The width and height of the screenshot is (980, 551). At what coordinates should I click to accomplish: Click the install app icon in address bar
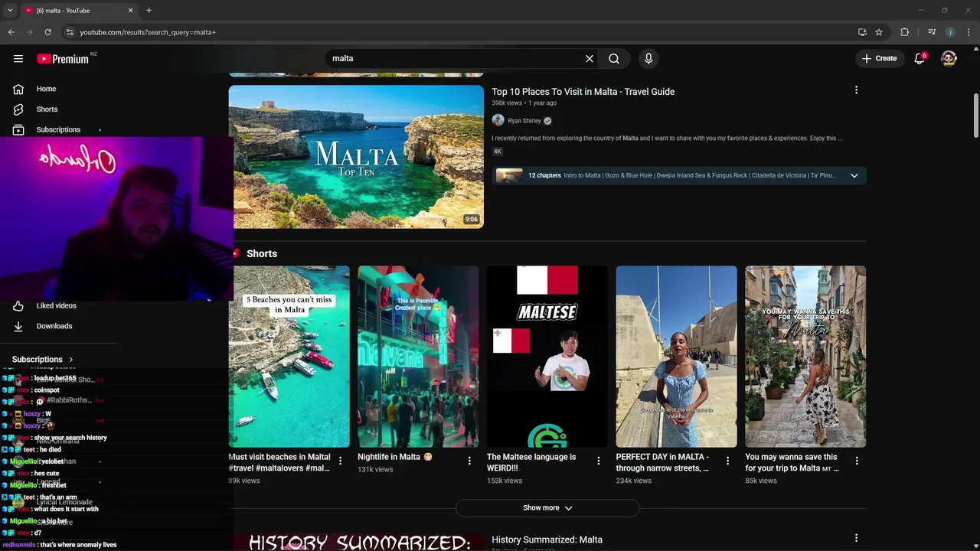pos(862,32)
